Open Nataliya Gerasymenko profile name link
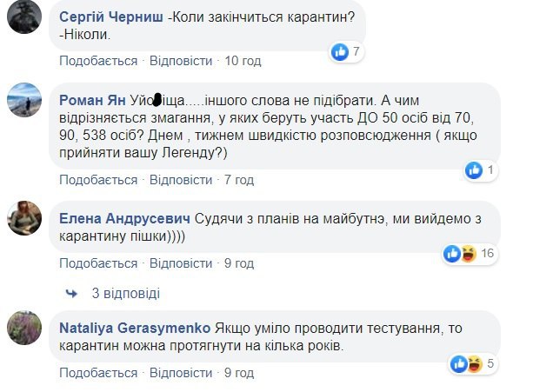 coord(133,329)
